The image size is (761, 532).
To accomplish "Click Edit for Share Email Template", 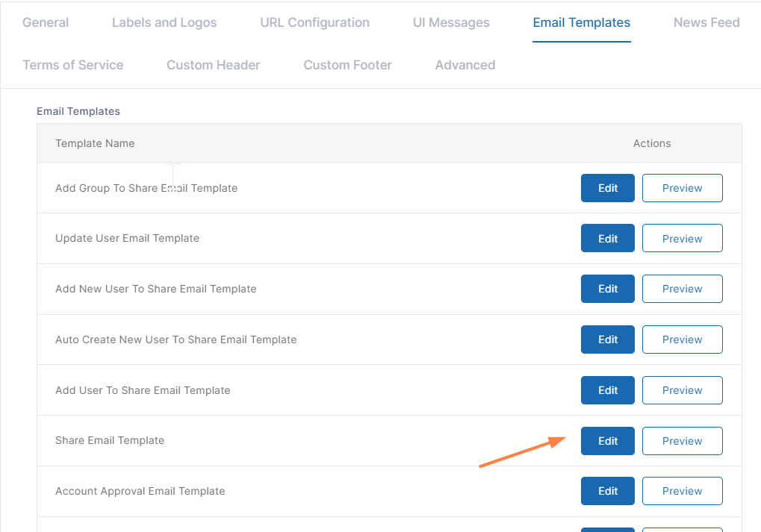I will click(608, 441).
